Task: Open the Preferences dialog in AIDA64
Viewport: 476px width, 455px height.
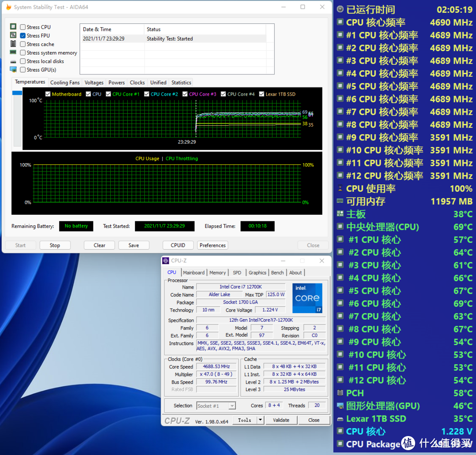Action: 212,245
